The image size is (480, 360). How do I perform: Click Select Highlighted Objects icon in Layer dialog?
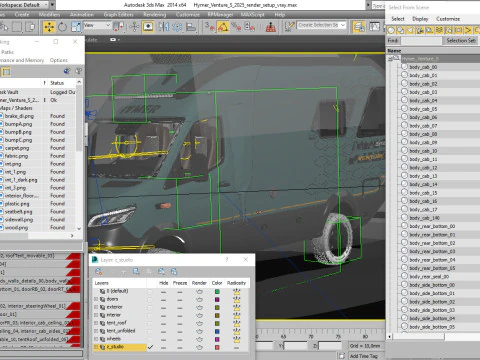136,271
